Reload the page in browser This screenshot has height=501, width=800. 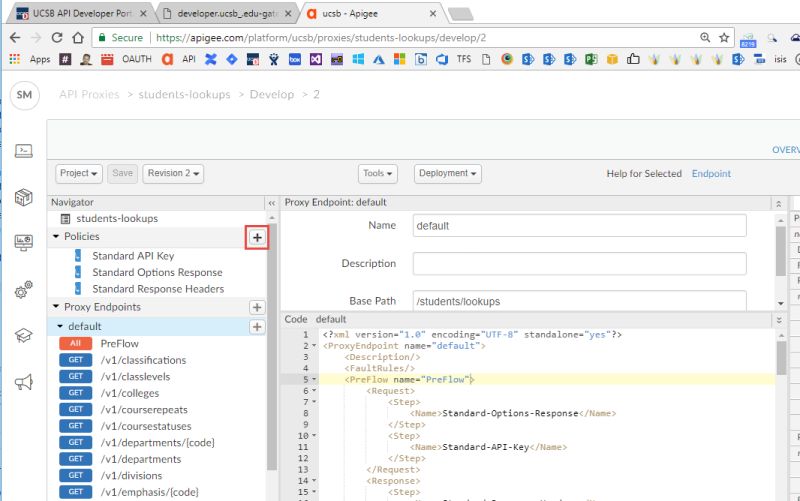coord(57,37)
